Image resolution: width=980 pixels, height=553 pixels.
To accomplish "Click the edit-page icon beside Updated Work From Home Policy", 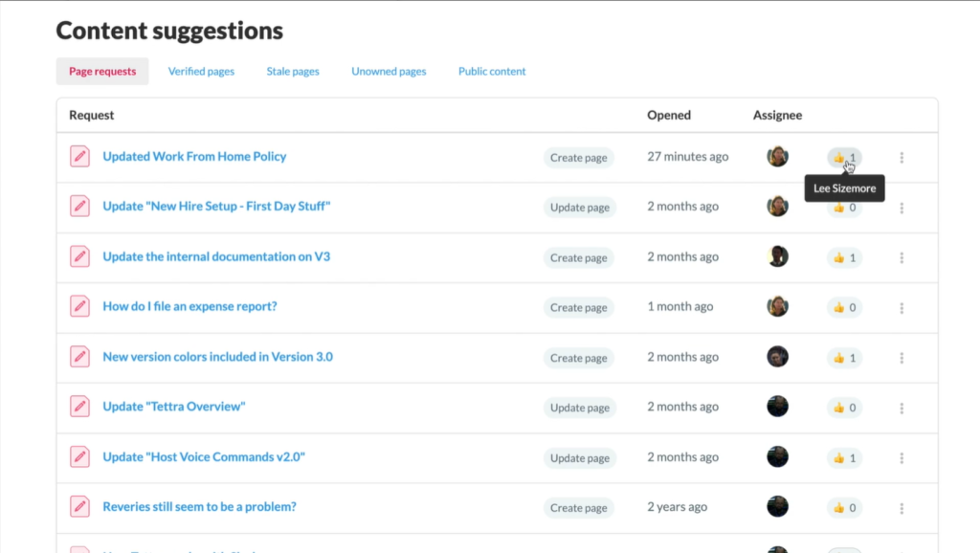I will pos(80,156).
